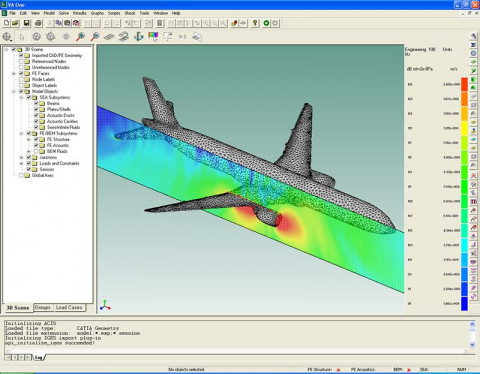Click the circular rotate view icon

click(36, 37)
